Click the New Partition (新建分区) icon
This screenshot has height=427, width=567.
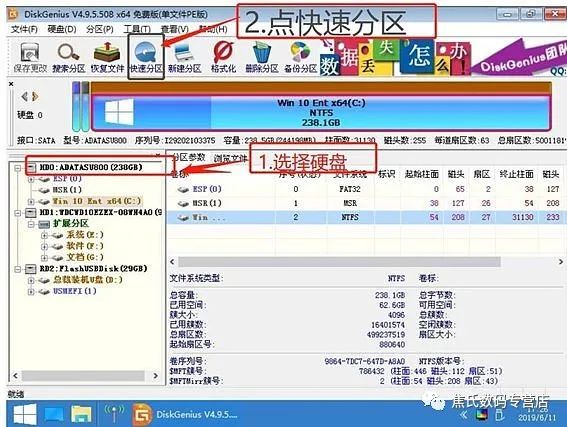point(184,57)
